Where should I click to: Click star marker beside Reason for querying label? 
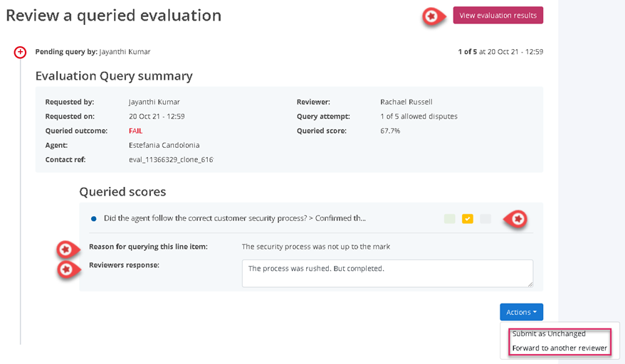coord(66,249)
